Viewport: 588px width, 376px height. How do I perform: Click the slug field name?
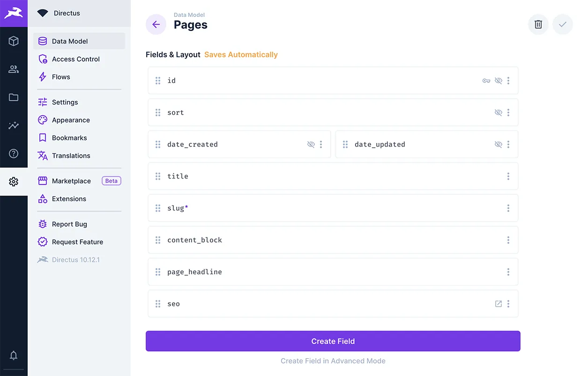pos(178,208)
